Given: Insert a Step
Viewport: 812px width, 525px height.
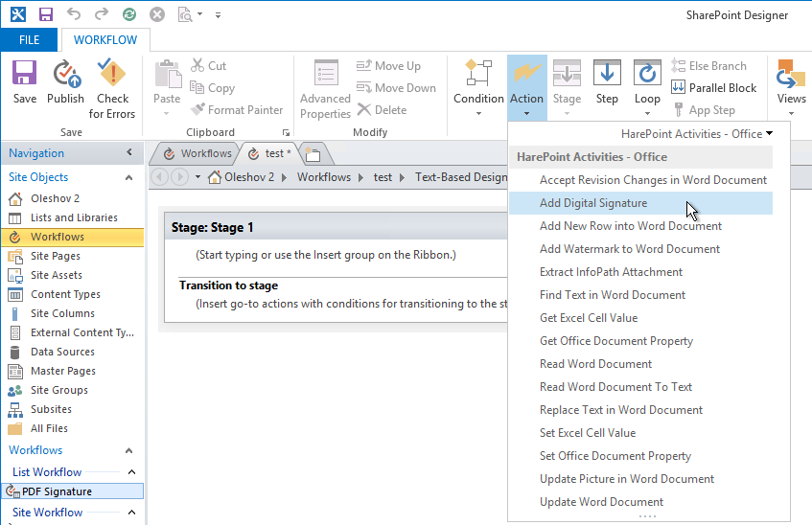Looking at the screenshot, I should pos(607,82).
